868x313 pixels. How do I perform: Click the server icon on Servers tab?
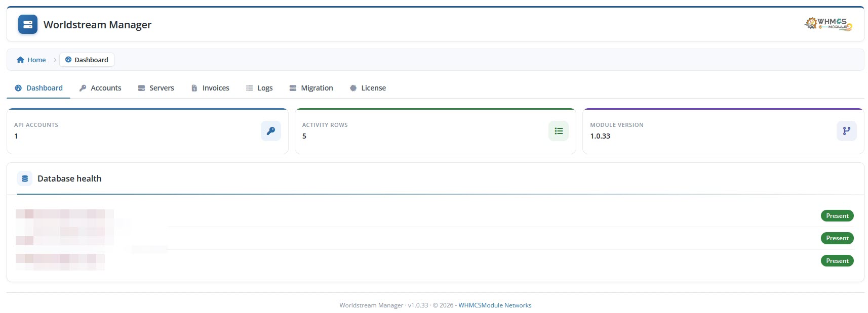141,88
